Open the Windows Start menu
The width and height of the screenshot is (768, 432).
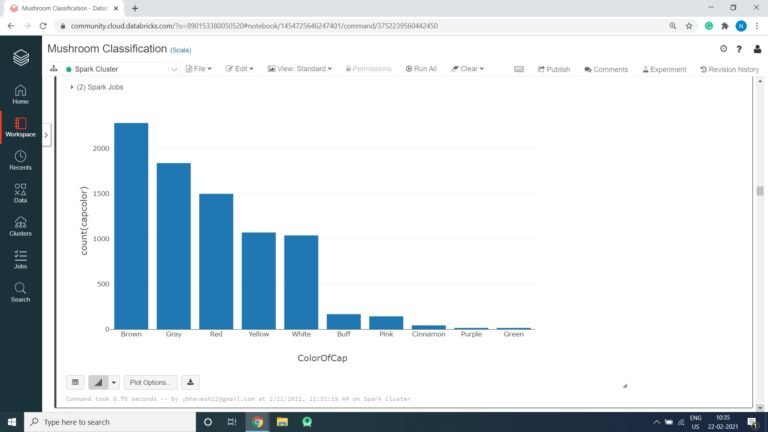[12, 422]
